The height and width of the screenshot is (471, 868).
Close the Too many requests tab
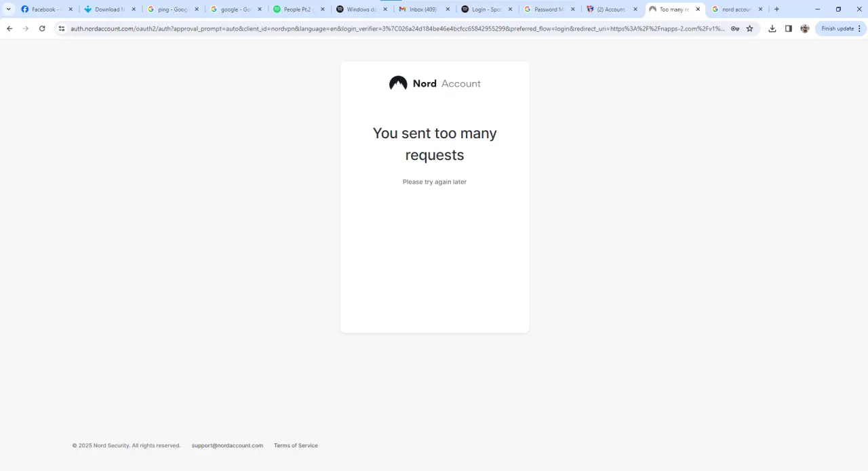698,9
